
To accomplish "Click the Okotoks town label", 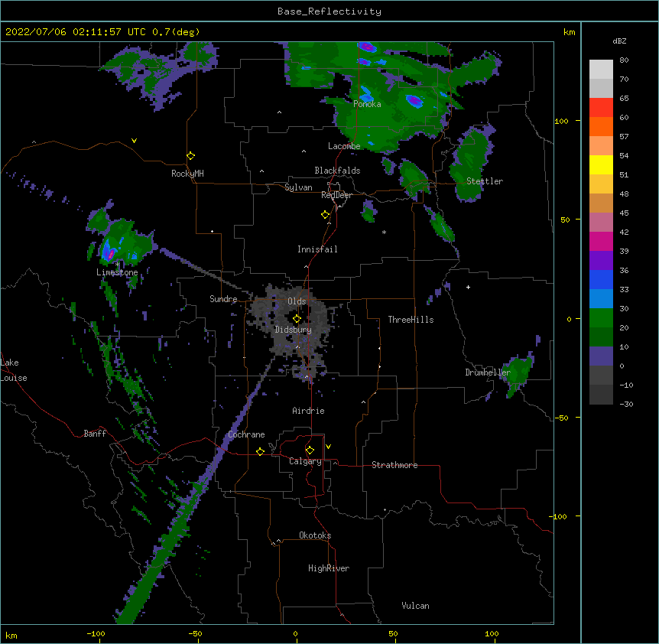I will click(315, 535).
